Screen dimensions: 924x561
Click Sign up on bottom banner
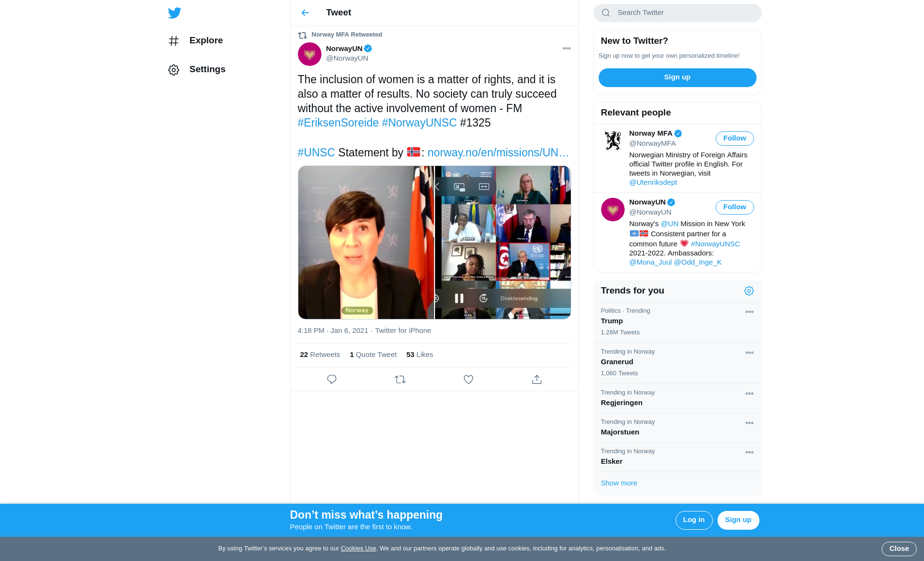(x=738, y=520)
